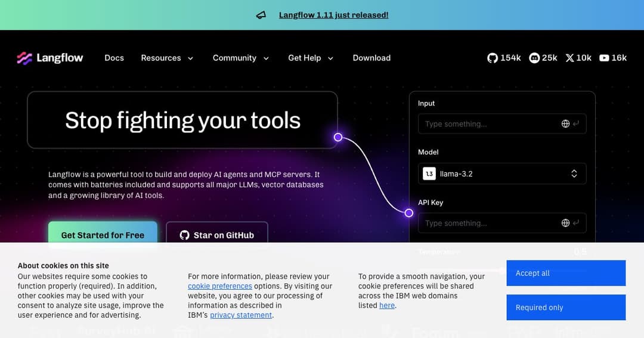Click the API Key text field
This screenshot has height=338, width=644.
tap(502, 223)
